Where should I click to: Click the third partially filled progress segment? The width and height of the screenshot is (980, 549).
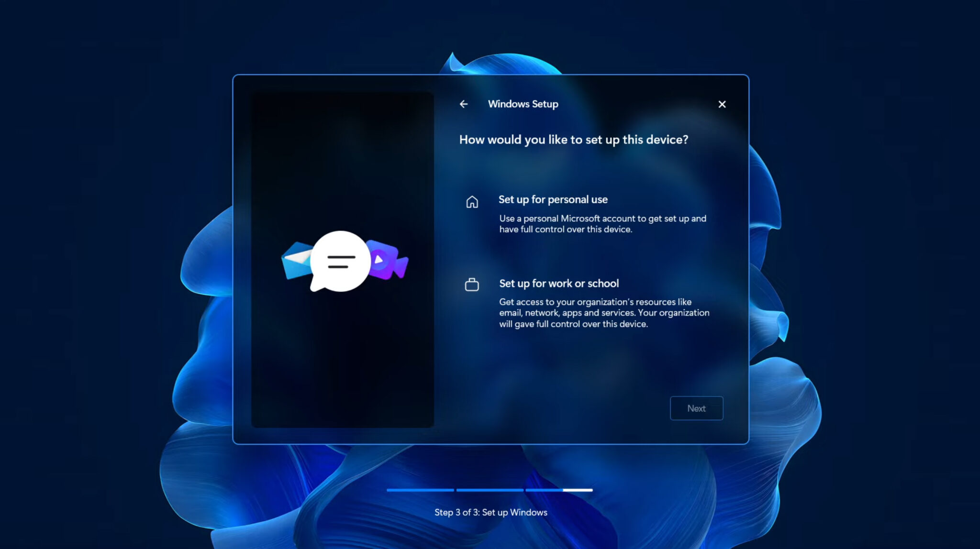[560, 490]
